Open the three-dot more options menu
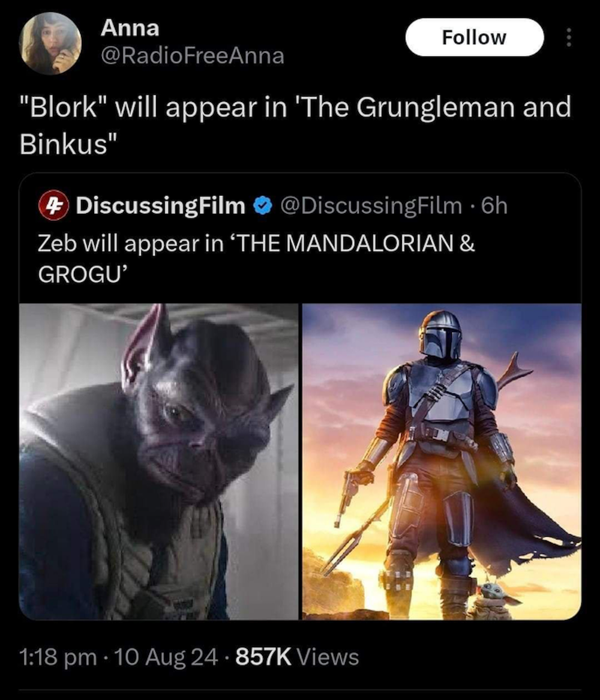 568,37
